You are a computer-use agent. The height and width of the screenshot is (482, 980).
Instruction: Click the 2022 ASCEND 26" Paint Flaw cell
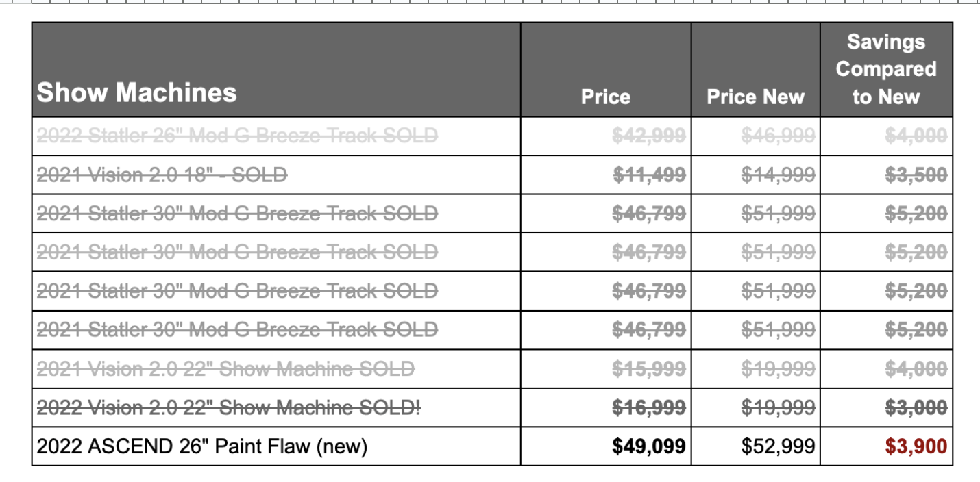click(x=202, y=447)
